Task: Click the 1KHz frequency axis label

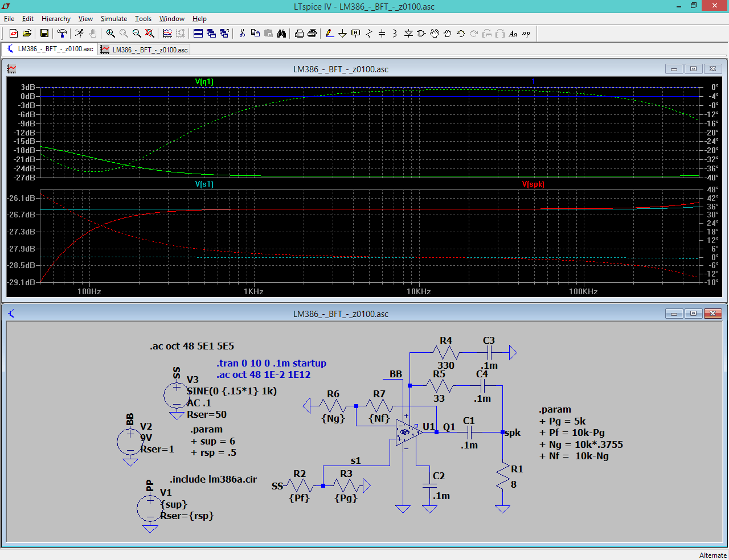Action: [x=253, y=291]
